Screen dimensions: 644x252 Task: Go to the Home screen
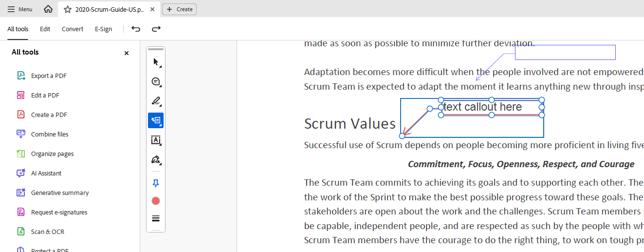(x=48, y=9)
